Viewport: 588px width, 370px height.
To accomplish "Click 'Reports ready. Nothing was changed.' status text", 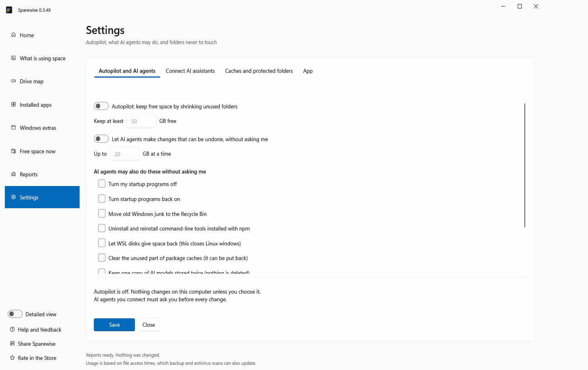I will point(123,355).
